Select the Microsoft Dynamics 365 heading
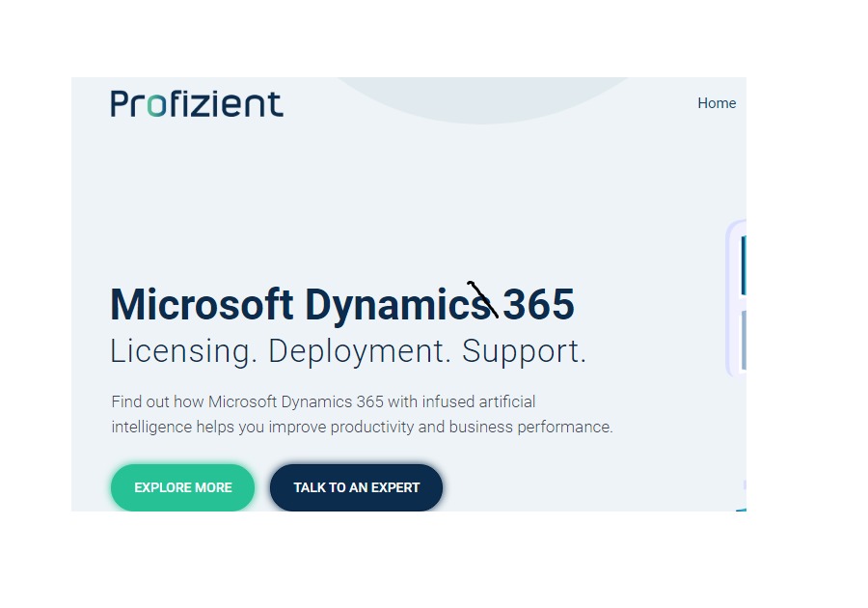 tap(342, 304)
